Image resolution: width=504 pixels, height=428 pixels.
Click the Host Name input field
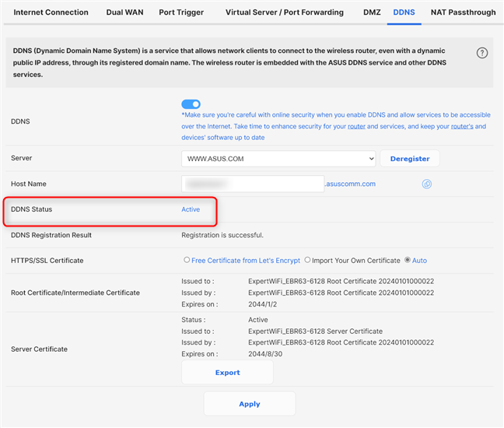click(252, 184)
